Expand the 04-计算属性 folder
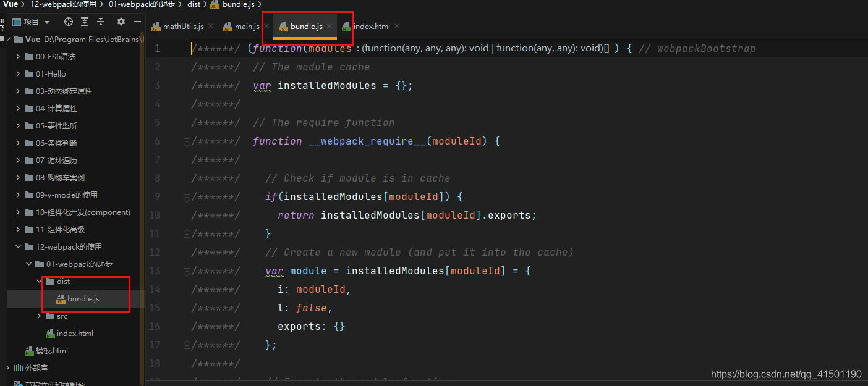Image resolution: width=868 pixels, height=386 pixels. click(x=18, y=108)
